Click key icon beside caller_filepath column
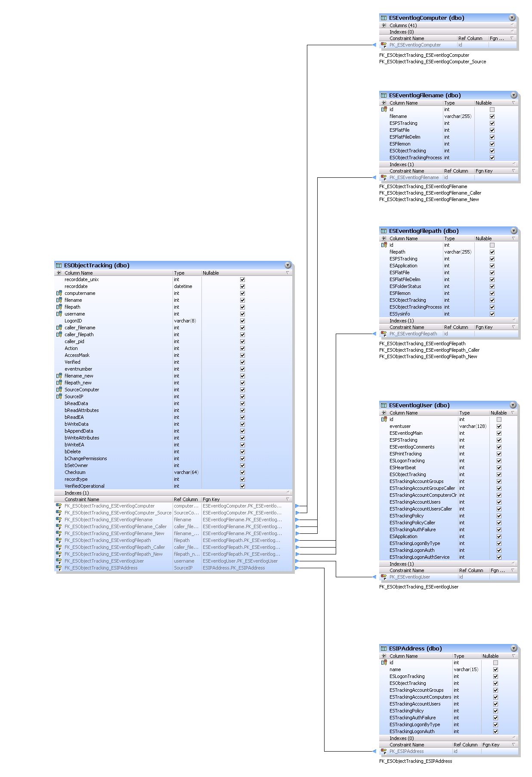This screenshot has width=532, height=777. (x=59, y=334)
